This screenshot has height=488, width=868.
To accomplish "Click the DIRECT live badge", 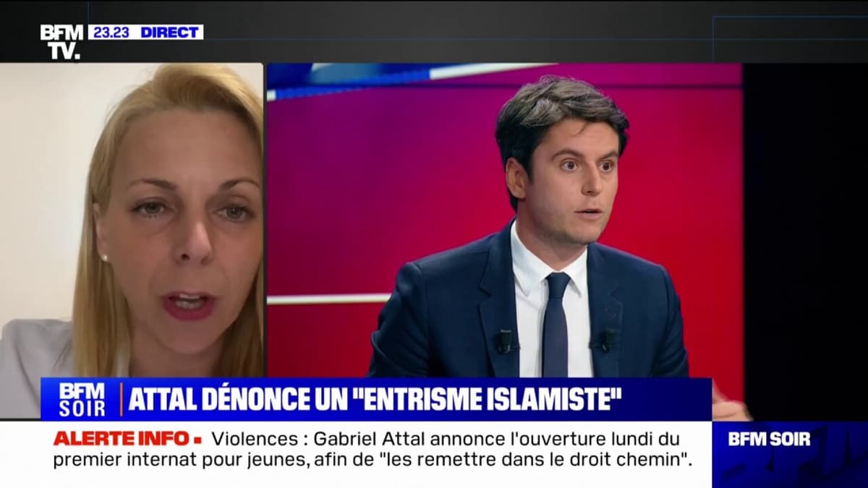I will (170, 32).
